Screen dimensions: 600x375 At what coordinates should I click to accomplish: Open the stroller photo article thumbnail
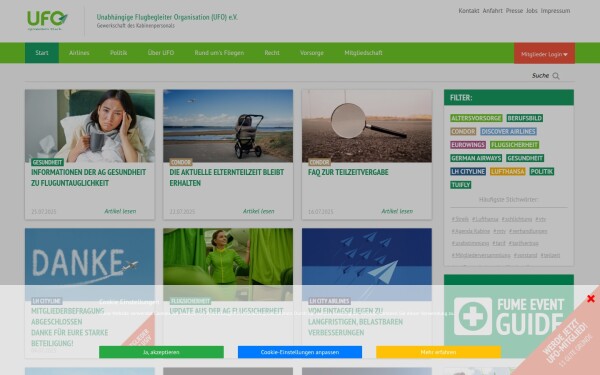[x=228, y=126]
